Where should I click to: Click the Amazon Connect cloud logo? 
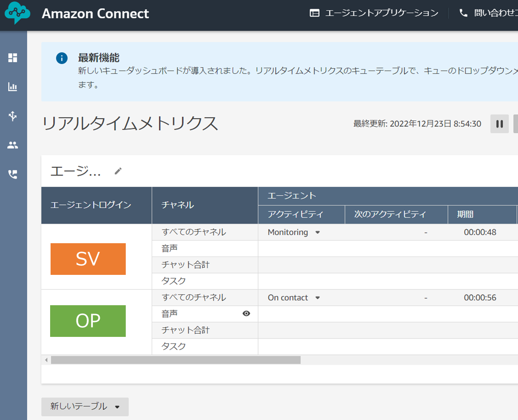(x=17, y=13)
